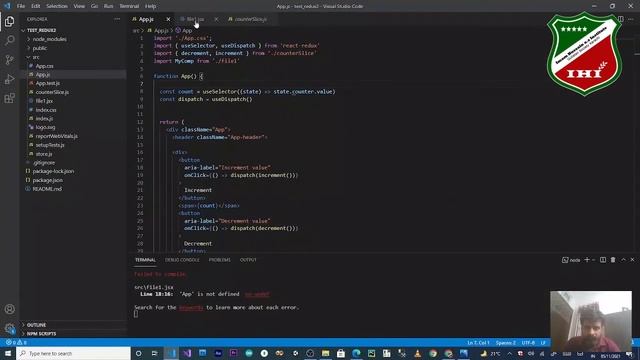The height and width of the screenshot is (360, 640).
Task: Open the Help menu
Action: coord(151,6)
